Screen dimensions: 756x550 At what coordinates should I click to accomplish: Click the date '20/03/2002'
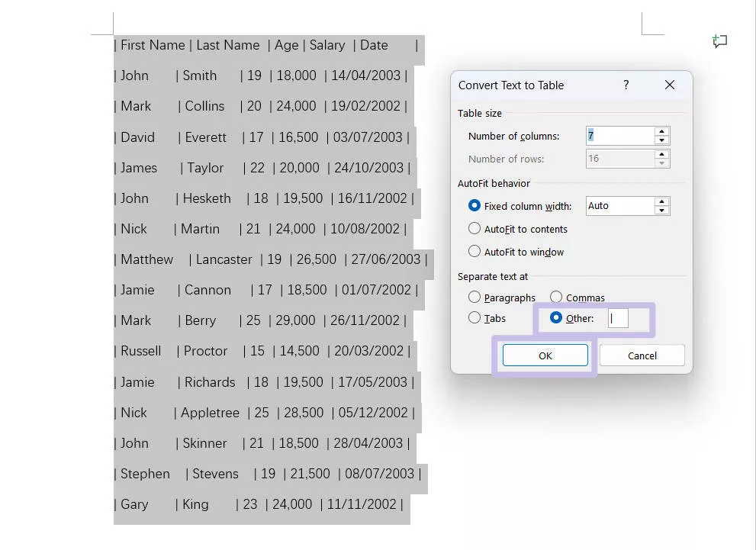[x=368, y=351]
